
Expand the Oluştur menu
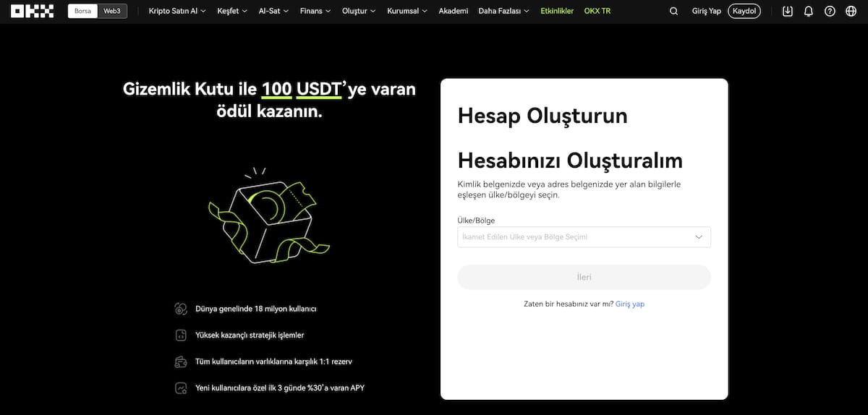click(359, 11)
